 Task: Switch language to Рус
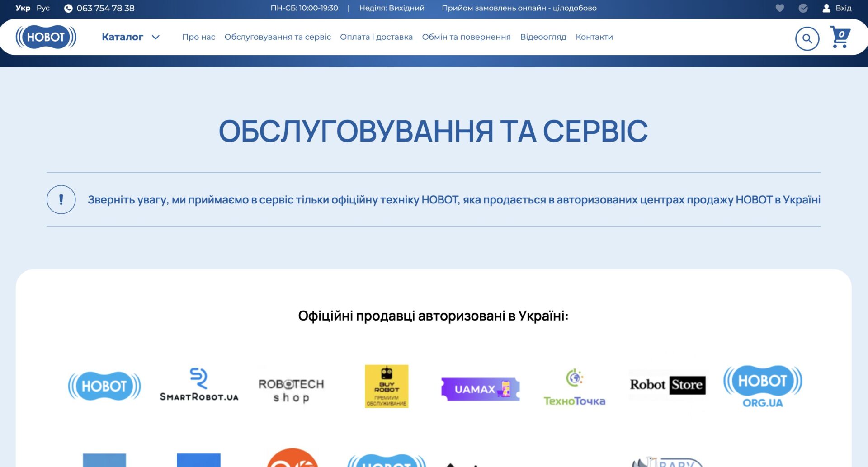point(43,8)
